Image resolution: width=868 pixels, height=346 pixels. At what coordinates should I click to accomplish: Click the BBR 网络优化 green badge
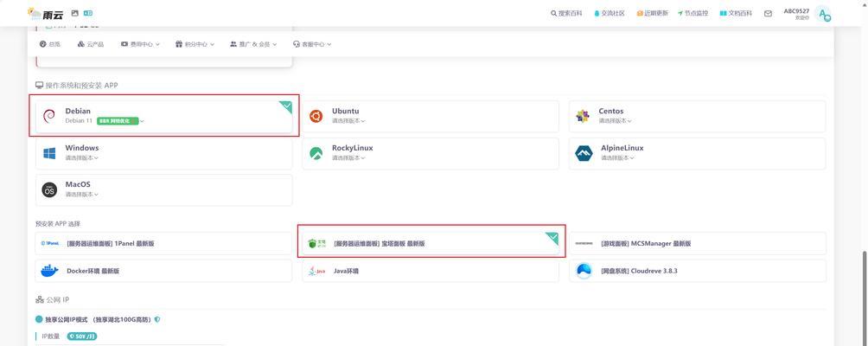pos(118,121)
